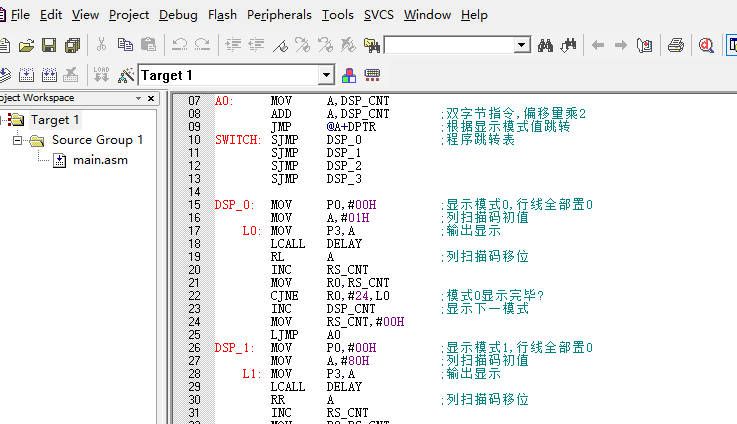The height and width of the screenshot is (424, 737).
Task: Open the Edit menu
Action: pos(51,15)
